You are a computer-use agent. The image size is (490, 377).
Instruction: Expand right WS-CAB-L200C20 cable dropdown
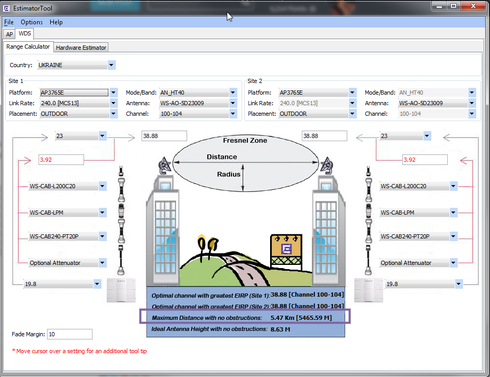(x=453, y=186)
